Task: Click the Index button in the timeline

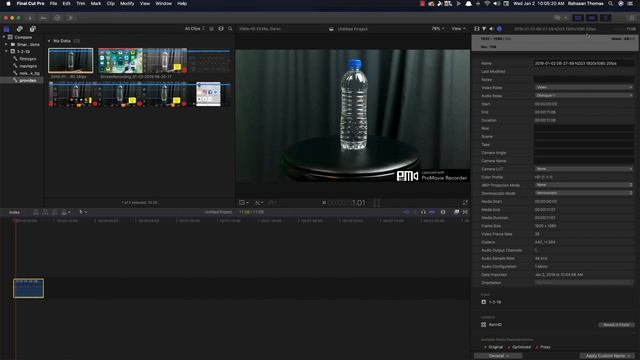Action: click(x=14, y=212)
